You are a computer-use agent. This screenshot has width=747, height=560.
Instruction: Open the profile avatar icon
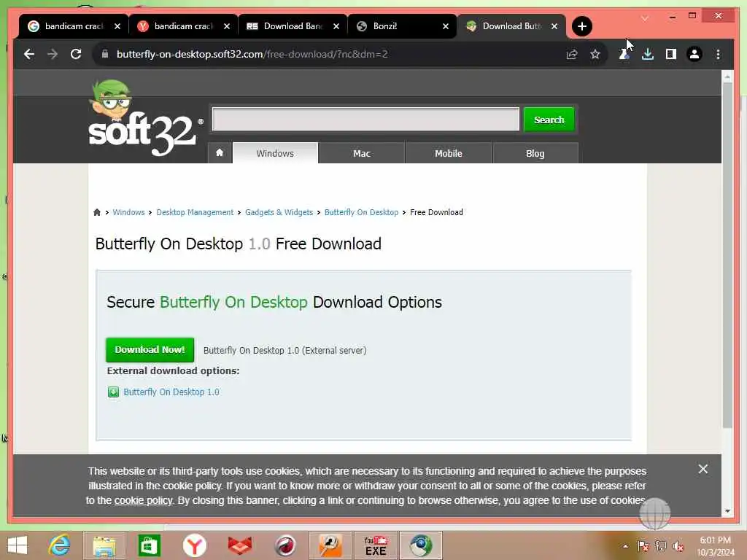click(x=694, y=54)
